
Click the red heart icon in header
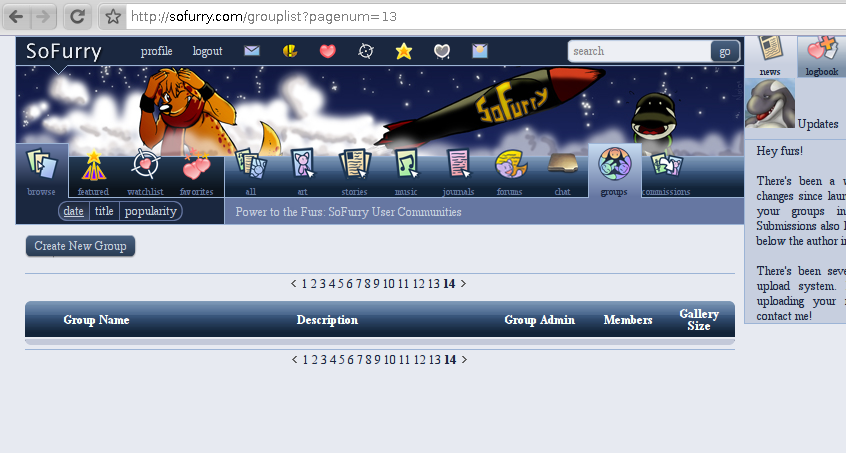[x=328, y=51]
